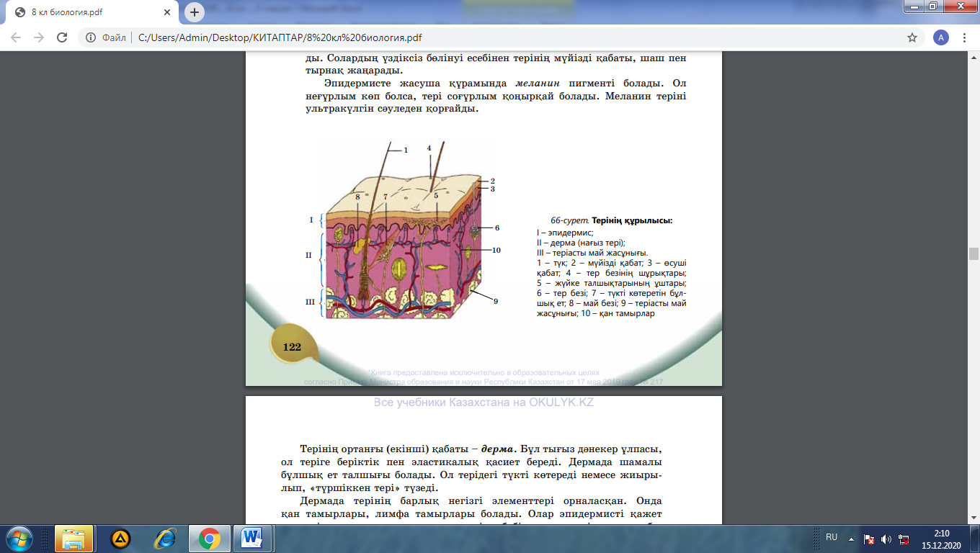The image size is (980, 553).
Task: Click the bold italic word 'дерма'
Action: [x=497, y=449]
